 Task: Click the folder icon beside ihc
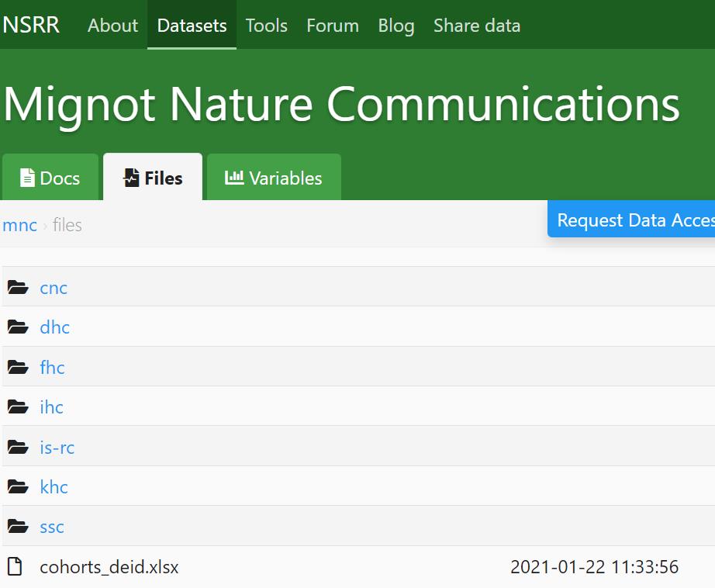(x=18, y=407)
